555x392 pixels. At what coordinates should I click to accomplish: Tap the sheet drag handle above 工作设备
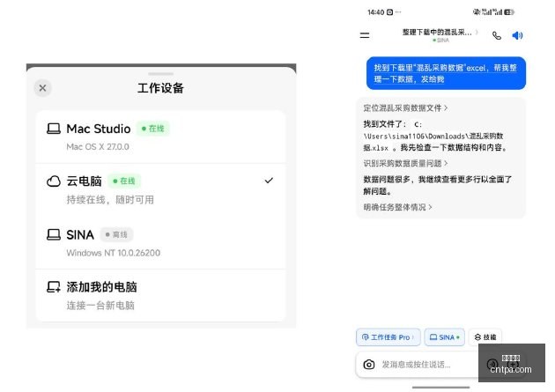160,74
